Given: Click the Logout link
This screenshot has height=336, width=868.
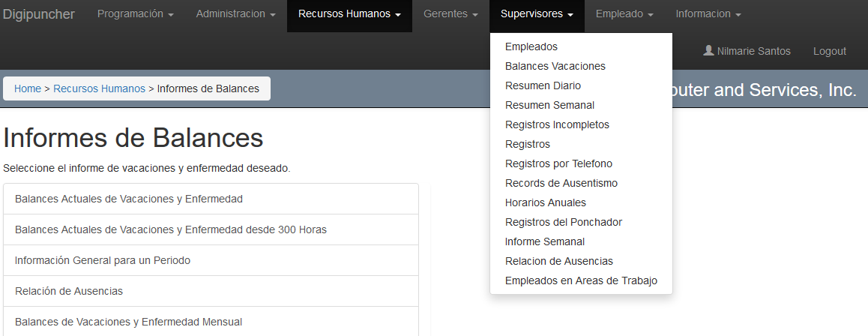Looking at the screenshot, I should (x=829, y=51).
